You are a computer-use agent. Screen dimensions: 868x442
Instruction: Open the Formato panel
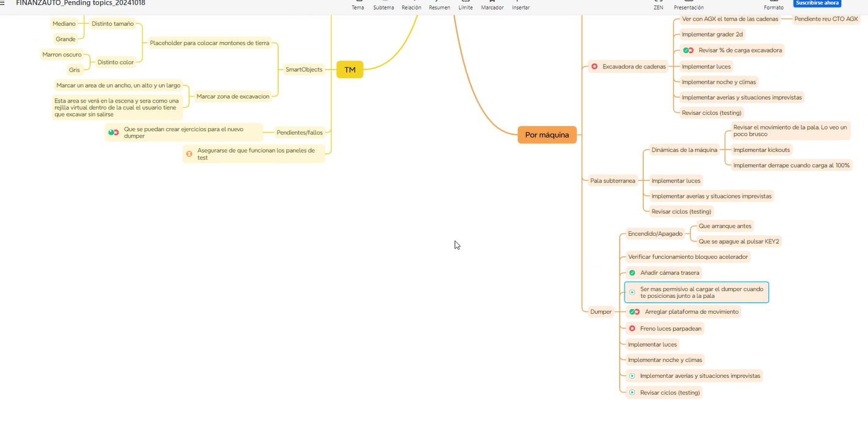[x=773, y=5]
